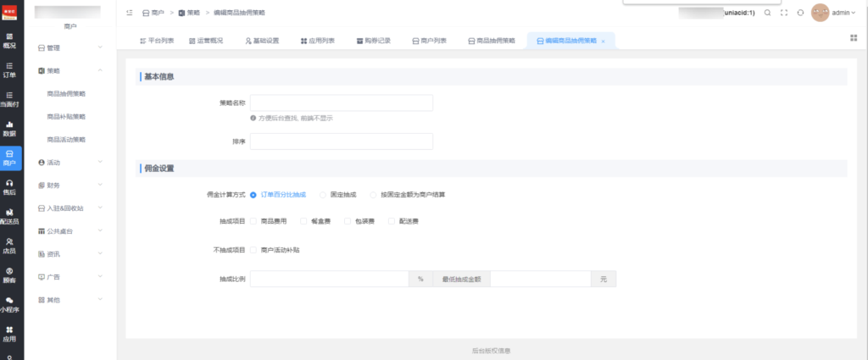
Task: Switch to the 商户列表 tab
Action: click(430, 41)
